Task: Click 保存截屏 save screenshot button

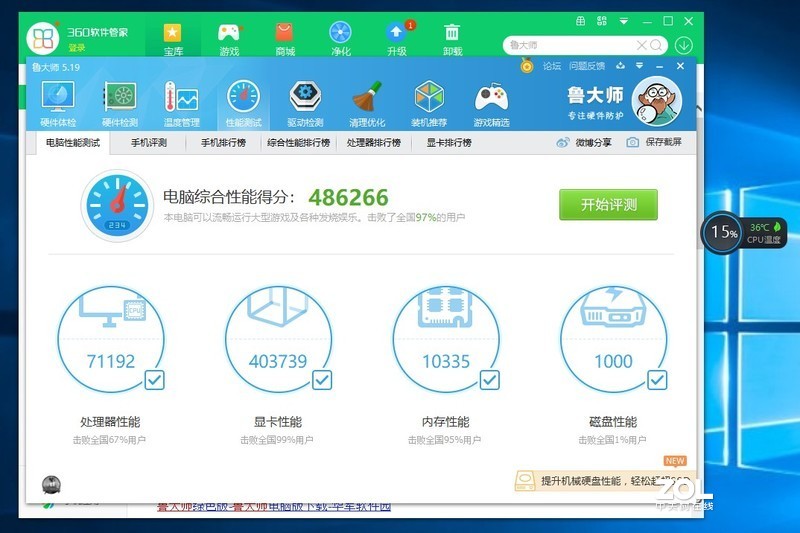Action: click(x=654, y=142)
